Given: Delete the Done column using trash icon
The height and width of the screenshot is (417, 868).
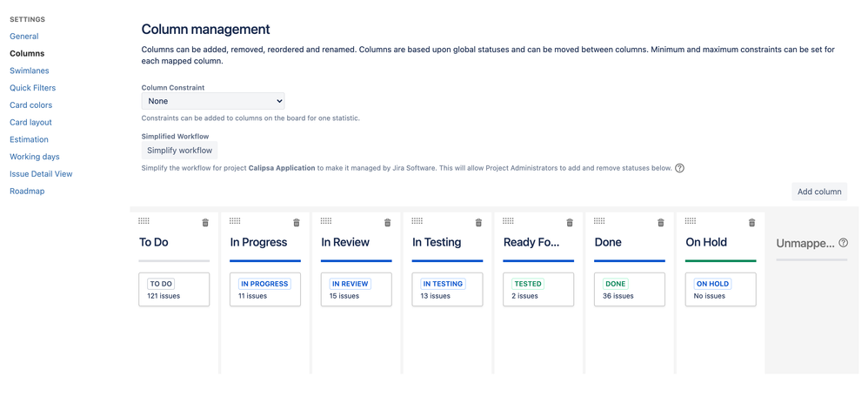Looking at the screenshot, I should point(661,223).
